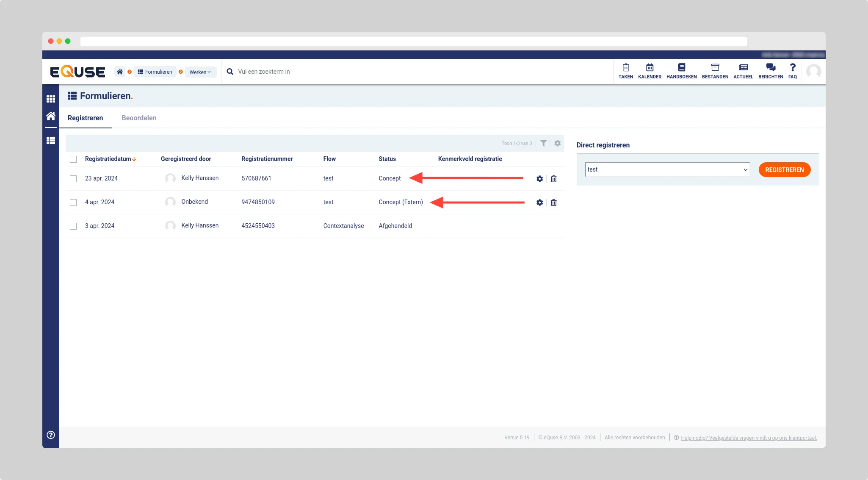Open the Handboeken book icon

click(x=681, y=68)
